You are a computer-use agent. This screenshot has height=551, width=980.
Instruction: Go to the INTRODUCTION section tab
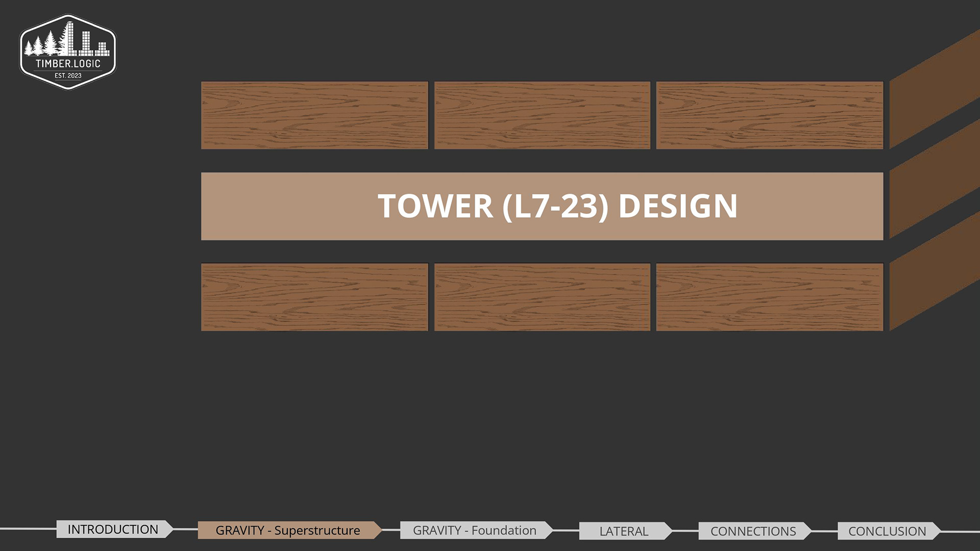coord(115,529)
